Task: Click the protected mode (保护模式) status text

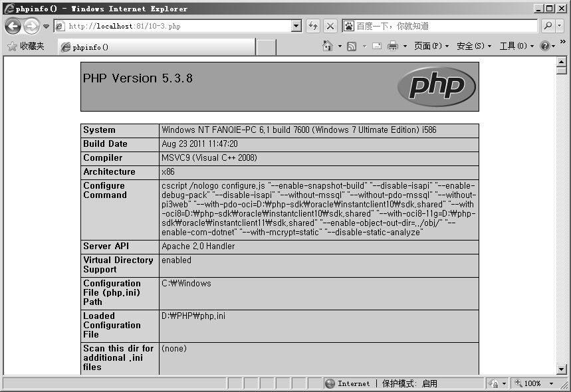Action: 409,383
